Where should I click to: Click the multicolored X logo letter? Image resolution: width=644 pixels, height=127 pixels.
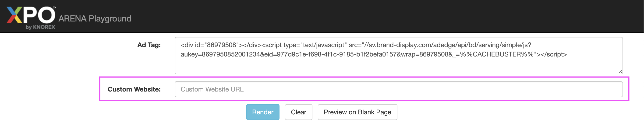15,15
